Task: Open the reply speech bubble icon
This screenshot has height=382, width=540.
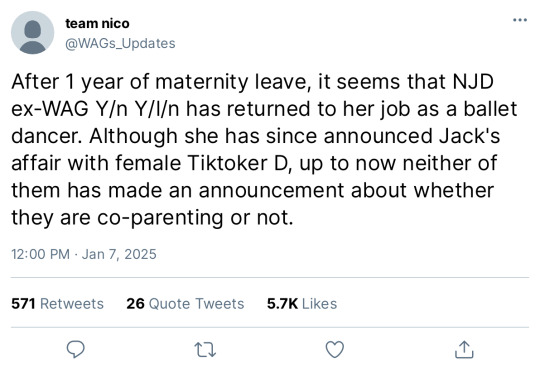Action: [x=75, y=350]
